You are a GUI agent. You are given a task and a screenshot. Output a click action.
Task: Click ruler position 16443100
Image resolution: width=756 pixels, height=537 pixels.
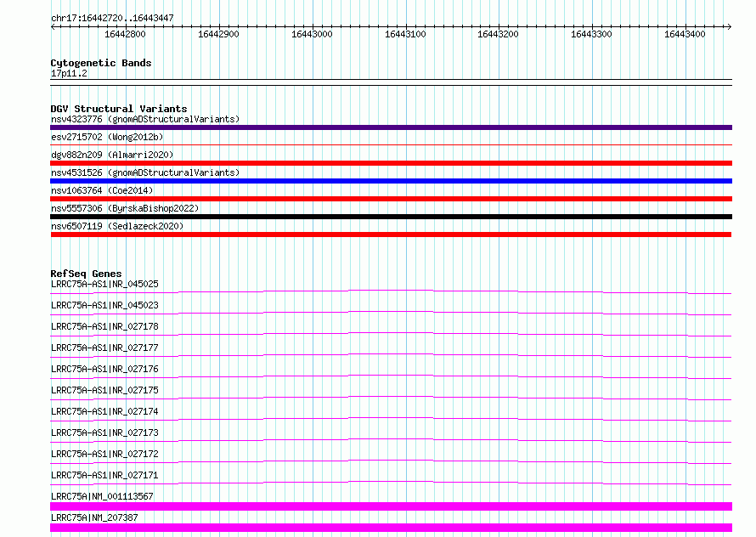(x=405, y=34)
